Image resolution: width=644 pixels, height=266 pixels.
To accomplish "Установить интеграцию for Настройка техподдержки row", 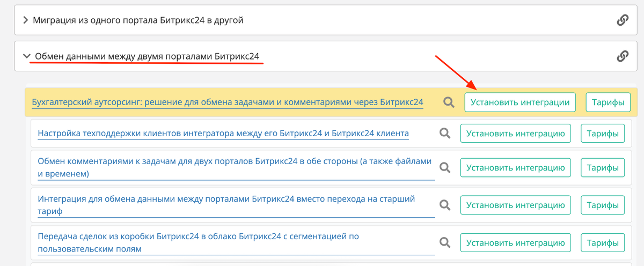I will (516, 133).
